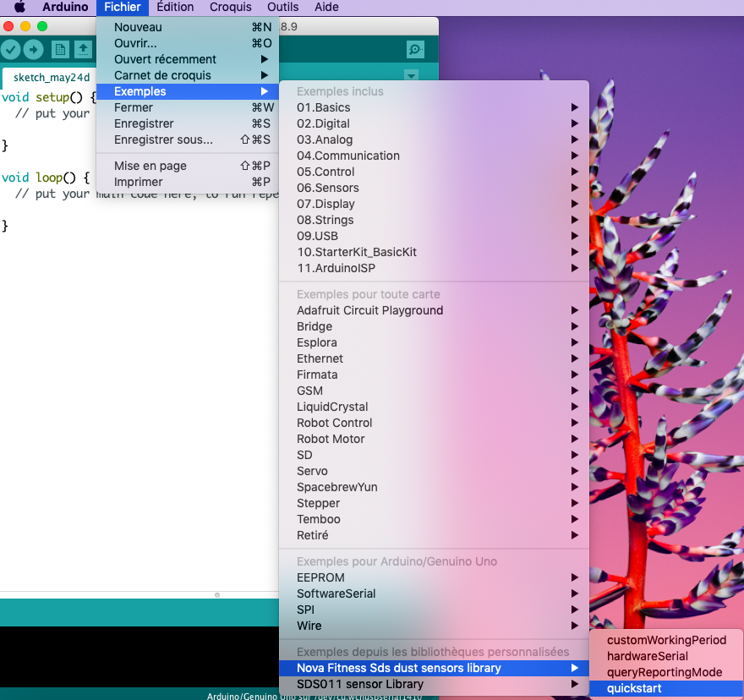The width and height of the screenshot is (744, 700).
Task: Open the queryReportingMode example
Action: coord(667,673)
